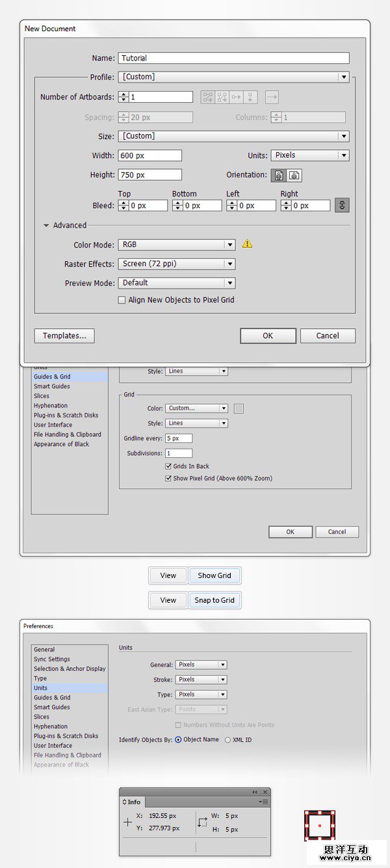Open the Color Mode dropdown
Image resolution: width=390 pixels, height=868 pixels.
click(x=229, y=245)
